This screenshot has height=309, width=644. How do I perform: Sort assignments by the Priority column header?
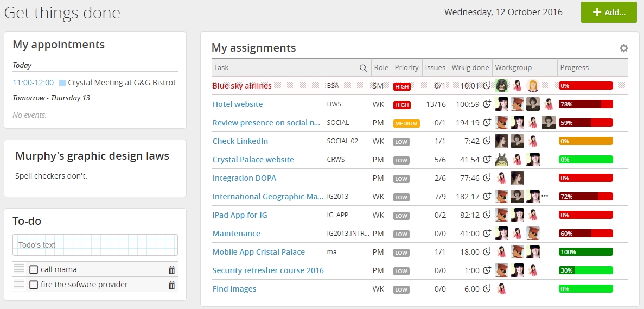coord(406,68)
